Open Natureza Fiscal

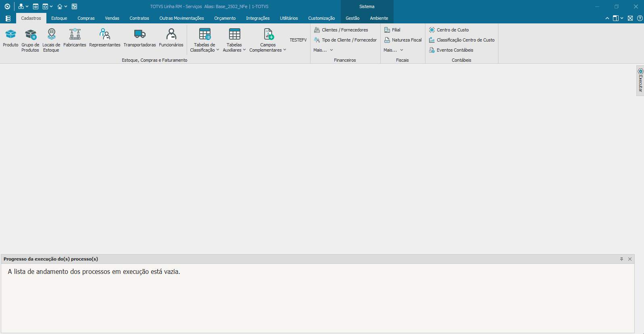[403, 40]
